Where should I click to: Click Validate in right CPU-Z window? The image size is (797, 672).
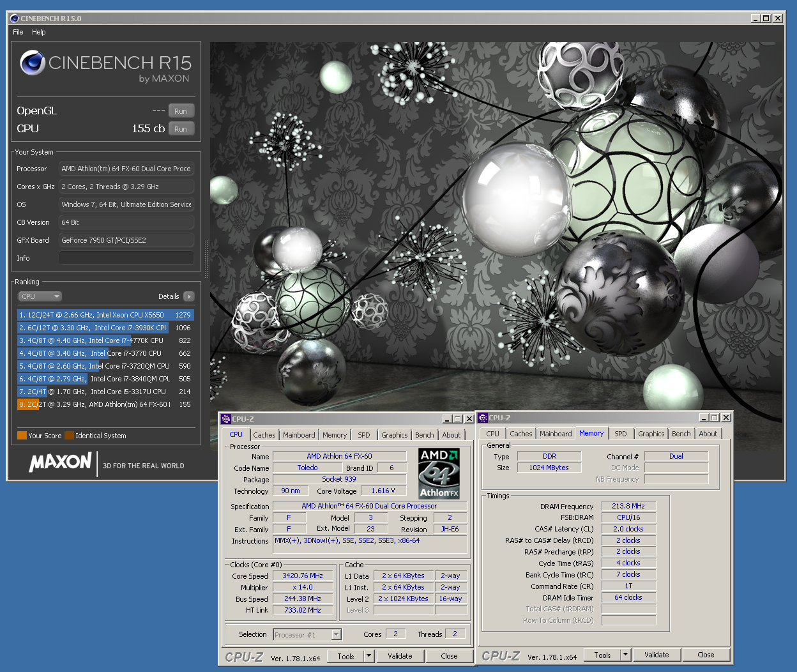click(x=657, y=655)
